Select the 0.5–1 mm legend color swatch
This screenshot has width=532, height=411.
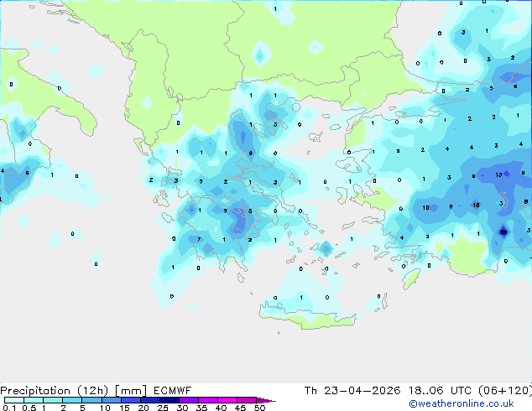[34, 400]
